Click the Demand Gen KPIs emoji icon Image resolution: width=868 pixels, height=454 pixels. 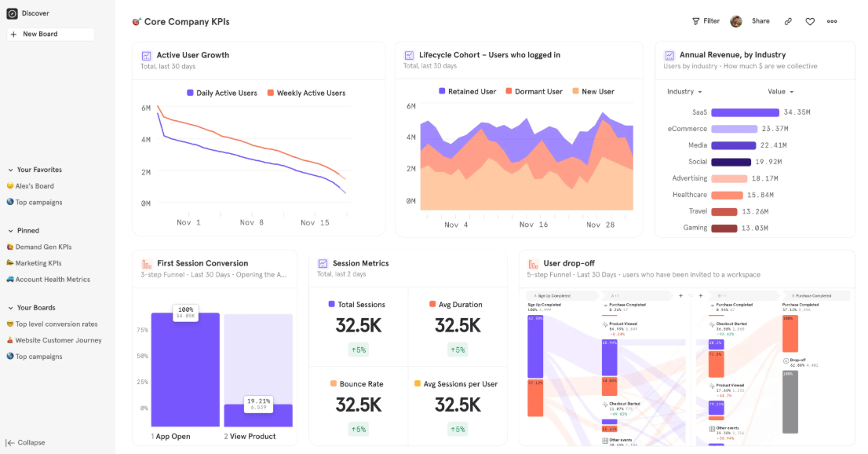tap(10, 247)
